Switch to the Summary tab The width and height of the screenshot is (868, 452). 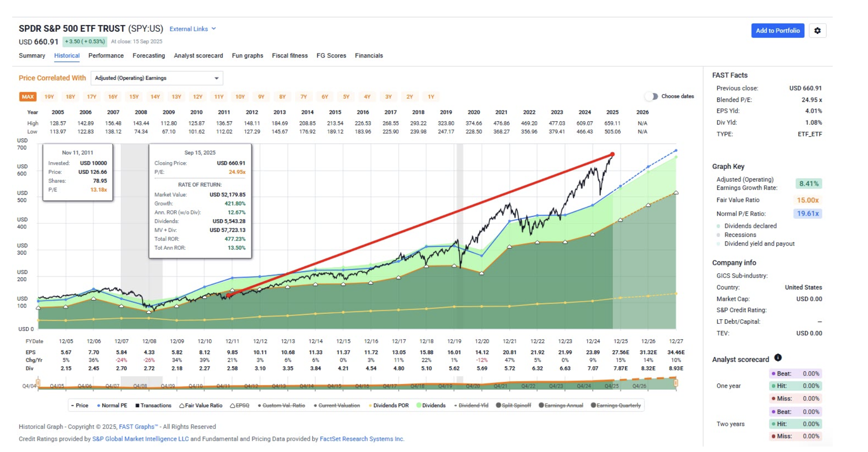tap(32, 56)
